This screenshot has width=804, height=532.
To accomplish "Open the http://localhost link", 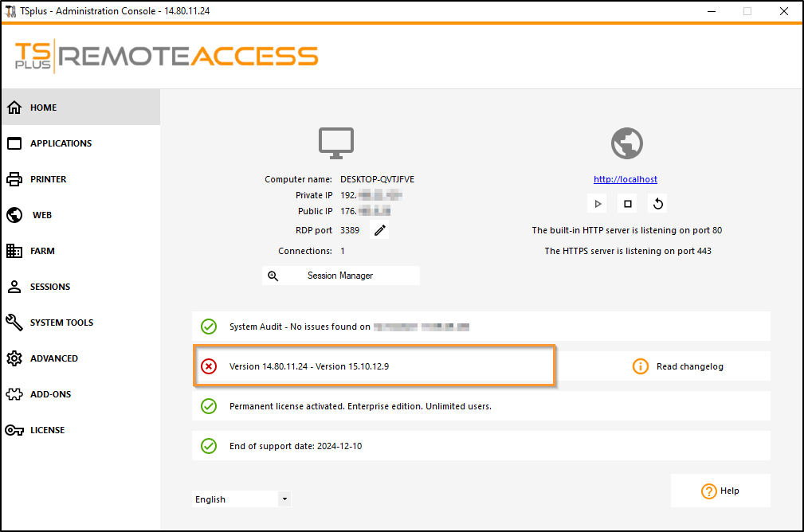I will coord(626,180).
